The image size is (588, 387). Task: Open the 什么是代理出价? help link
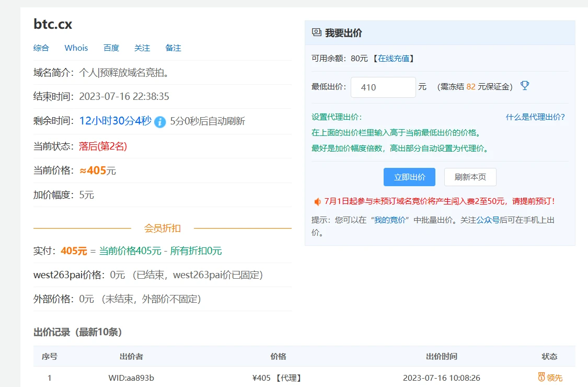click(535, 117)
